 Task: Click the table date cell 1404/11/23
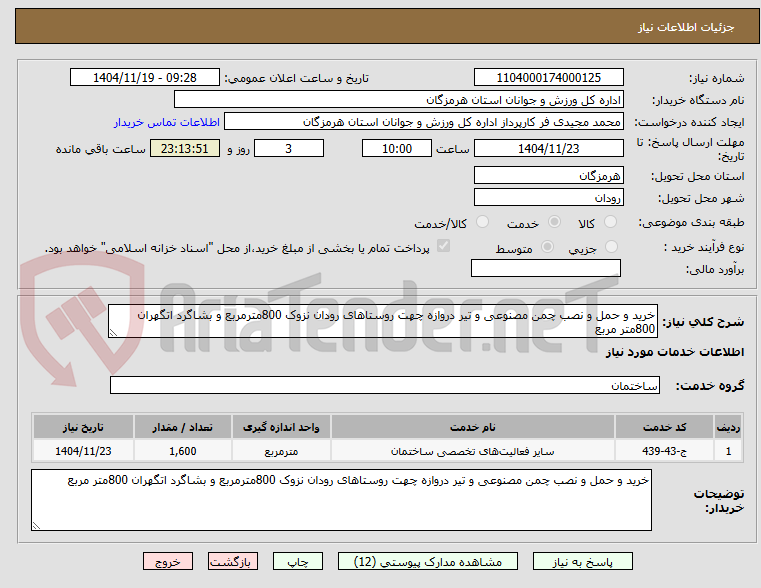click(x=83, y=451)
